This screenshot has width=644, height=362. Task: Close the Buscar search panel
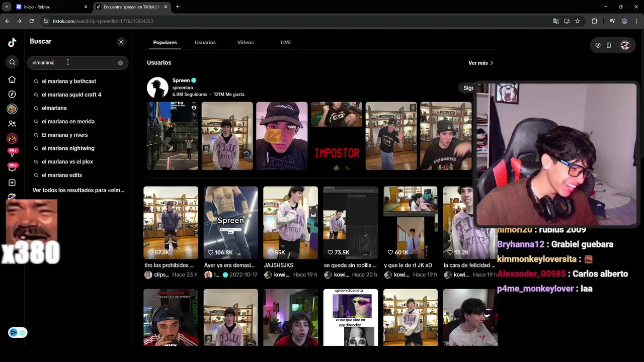pos(121,42)
